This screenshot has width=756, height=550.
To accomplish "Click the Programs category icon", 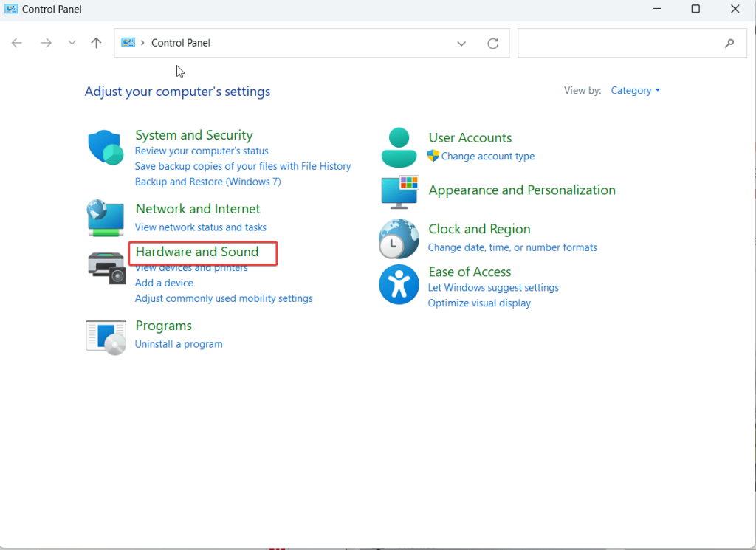I will (x=106, y=337).
